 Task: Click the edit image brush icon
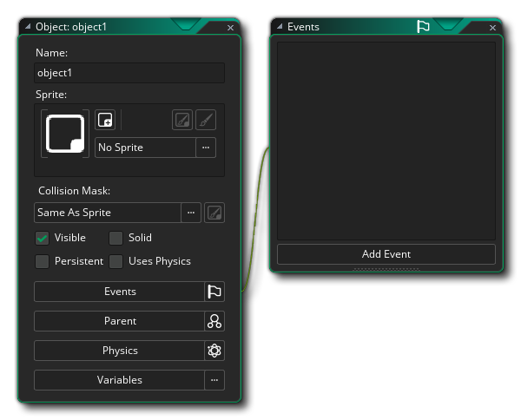click(206, 121)
